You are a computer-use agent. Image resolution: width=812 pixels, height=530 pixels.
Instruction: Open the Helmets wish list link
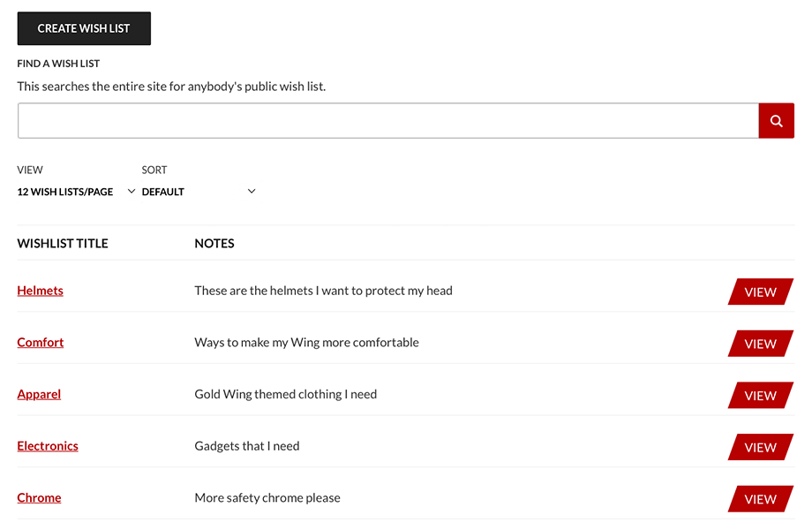41,291
